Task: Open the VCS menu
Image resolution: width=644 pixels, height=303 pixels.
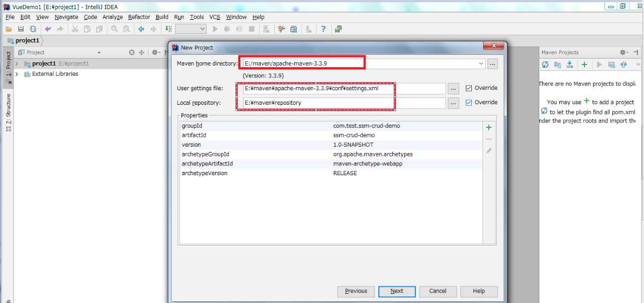Action: pyautogui.click(x=215, y=17)
